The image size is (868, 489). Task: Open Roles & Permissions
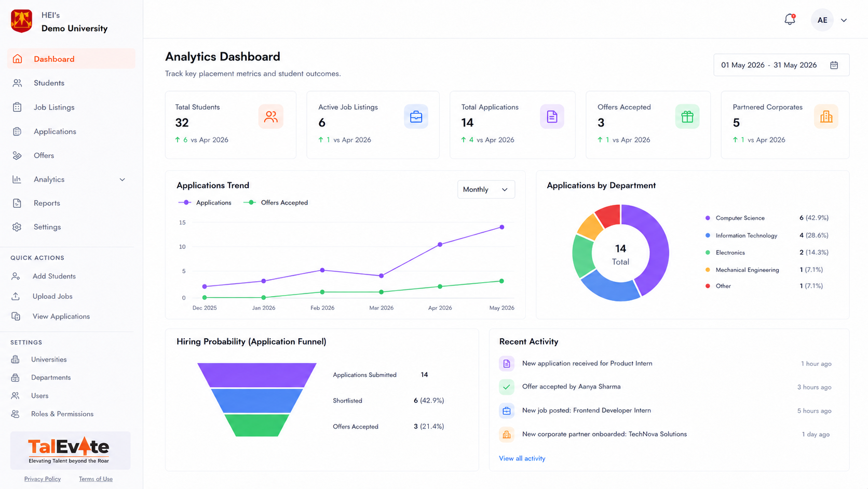point(62,414)
